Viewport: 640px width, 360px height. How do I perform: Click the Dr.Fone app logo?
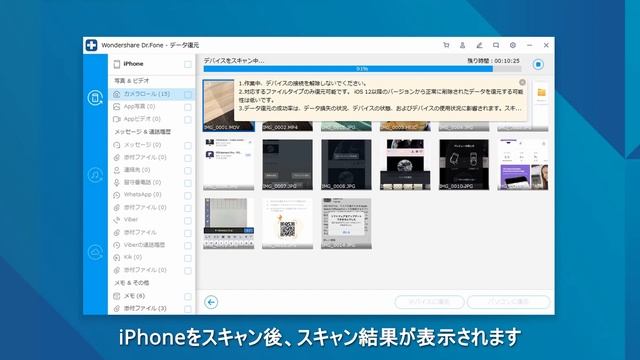pyautogui.click(x=91, y=45)
